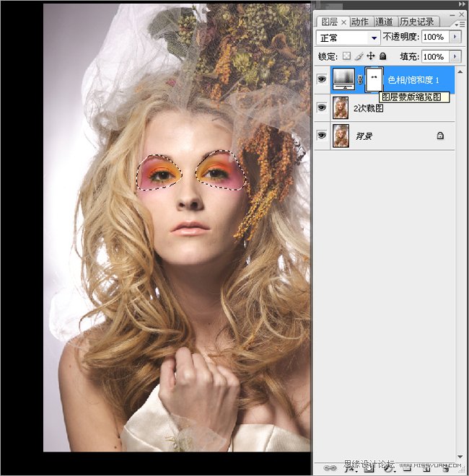
Task: Open the 动作 actions tab
Action: click(360, 22)
